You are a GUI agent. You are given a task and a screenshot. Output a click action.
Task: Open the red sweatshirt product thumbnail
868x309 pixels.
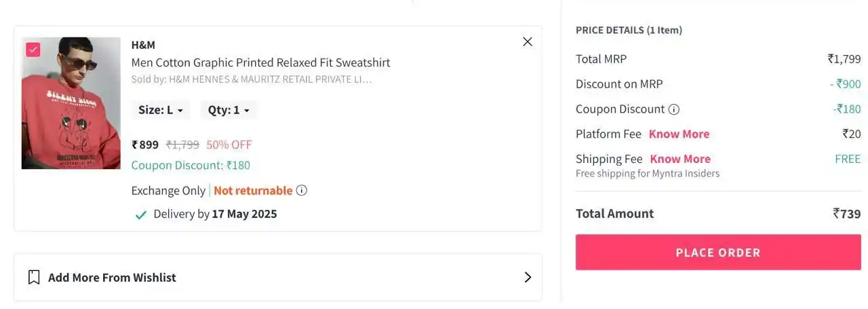[x=71, y=103]
